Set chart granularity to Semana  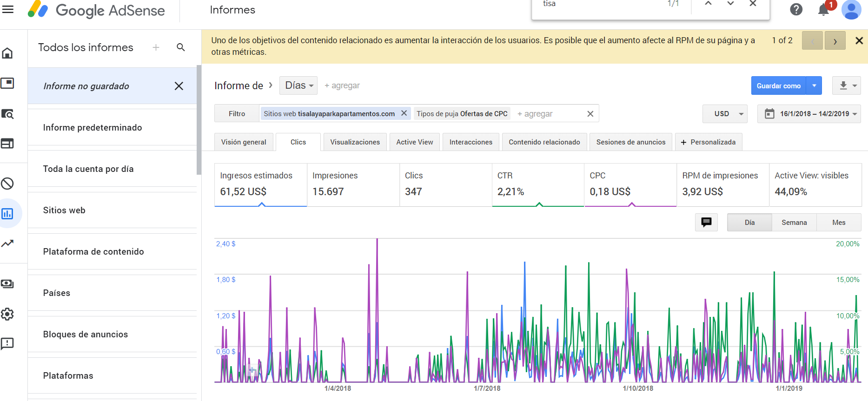tap(794, 223)
